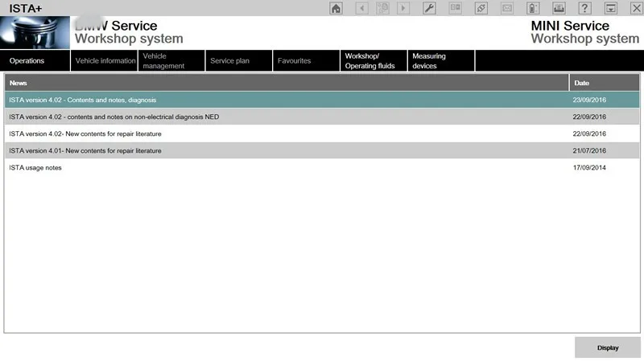Click the BMW Service heading

[116, 26]
